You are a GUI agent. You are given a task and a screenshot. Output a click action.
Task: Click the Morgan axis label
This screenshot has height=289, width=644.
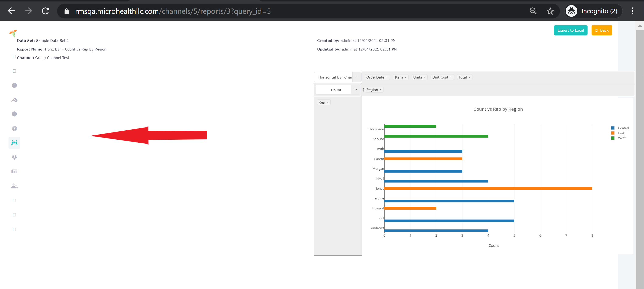pos(378,169)
